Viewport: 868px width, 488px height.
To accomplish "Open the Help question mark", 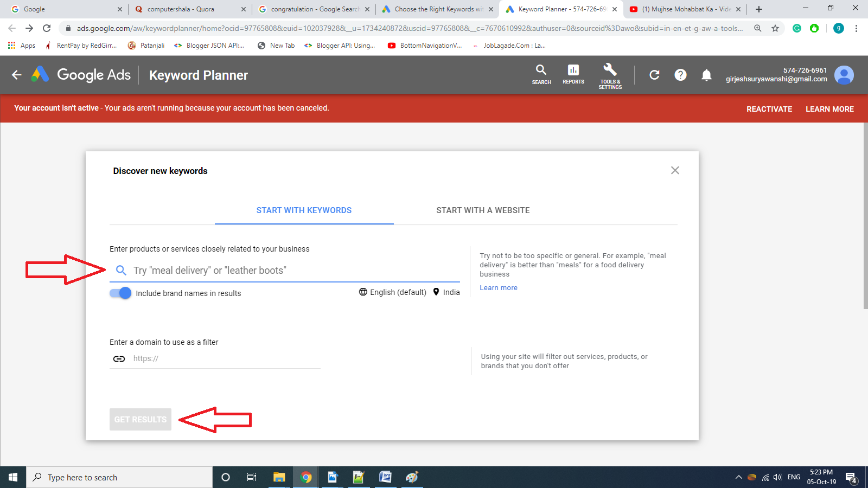I will 680,75.
